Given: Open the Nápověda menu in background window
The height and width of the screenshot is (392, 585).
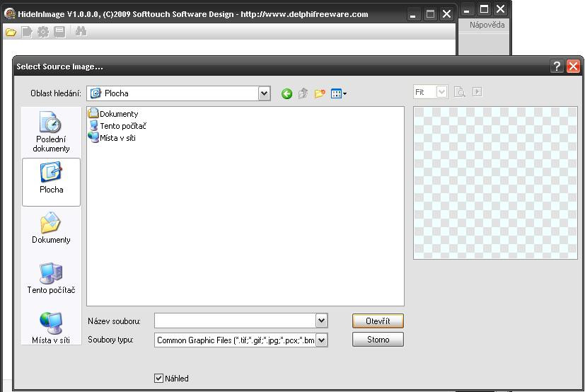Looking at the screenshot, I should 487,25.
